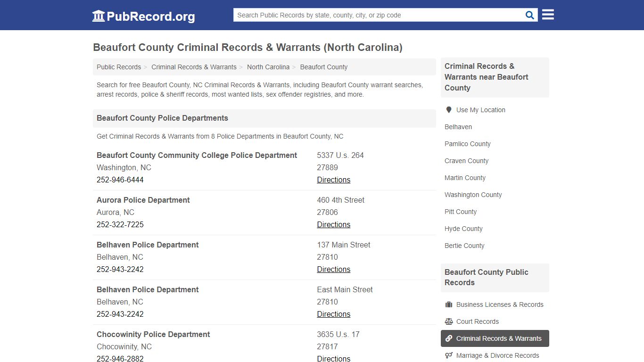Open the Public Records breadcrumb
Screen dimensions: 644x362
pyautogui.click(x=119, y=67)
